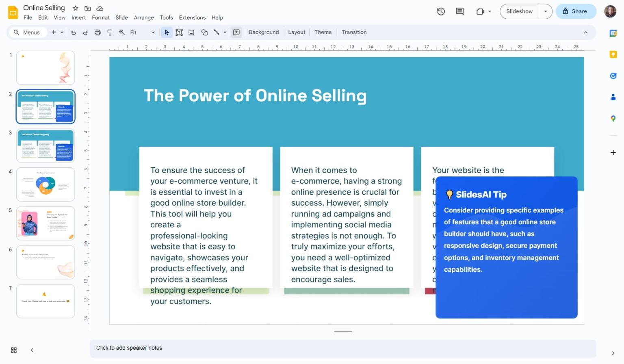This screenshot has width=624, height=364.
Task: Click the Transition option
Action: pos(354,32)
